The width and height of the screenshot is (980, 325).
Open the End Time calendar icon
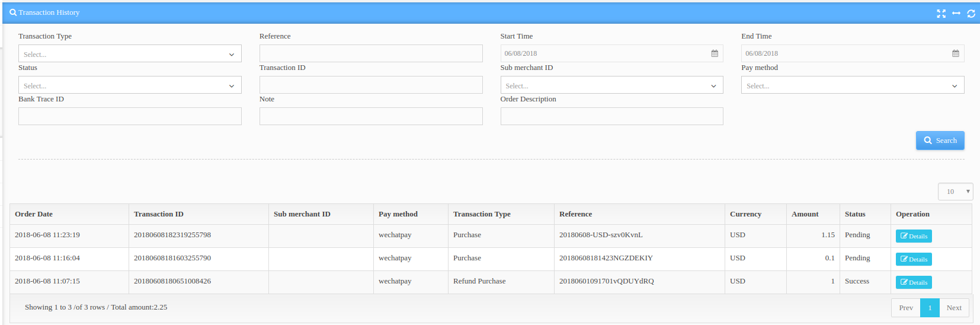click(956, 53)
